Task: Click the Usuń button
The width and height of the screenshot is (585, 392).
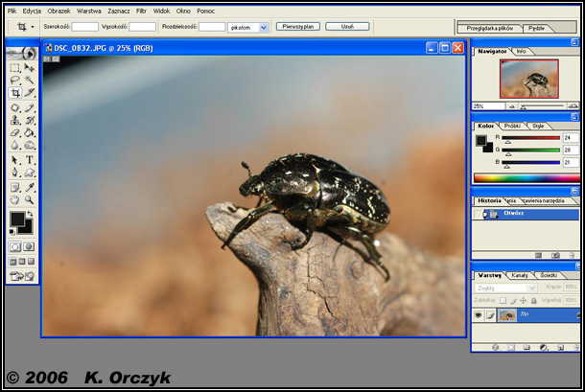Action: 346,27
